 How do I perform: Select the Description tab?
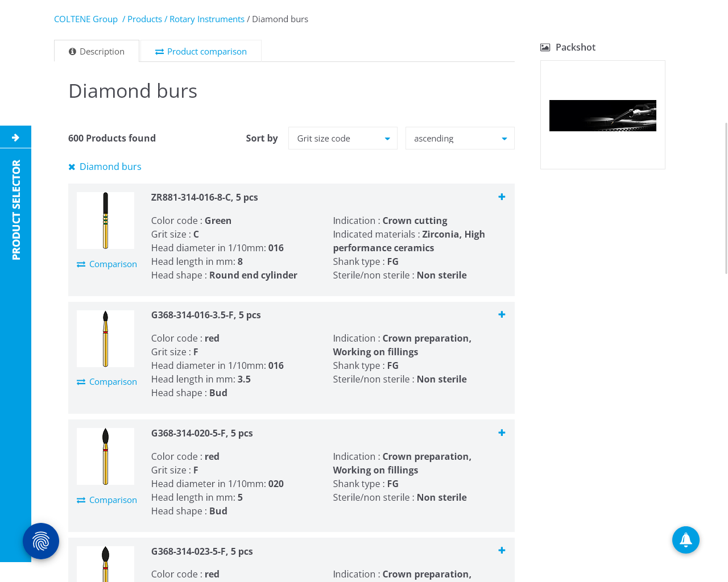point(97,51)
